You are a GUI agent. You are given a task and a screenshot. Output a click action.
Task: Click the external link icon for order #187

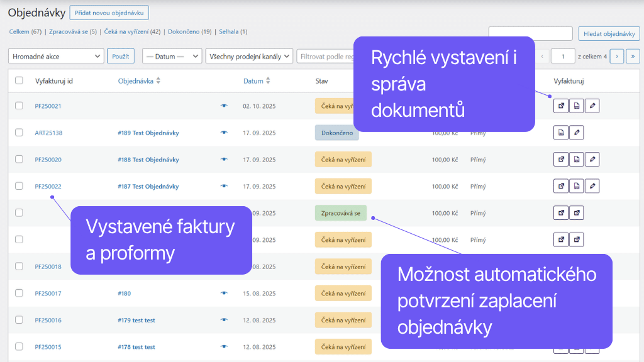coord(560,185)
